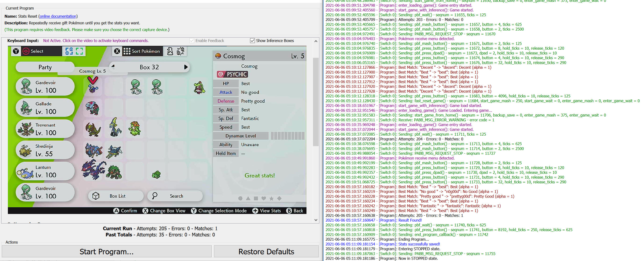The width and height of the screenshot is (644, 261).
Task: Open the online documentation link
Action: (x=58, y=16)
